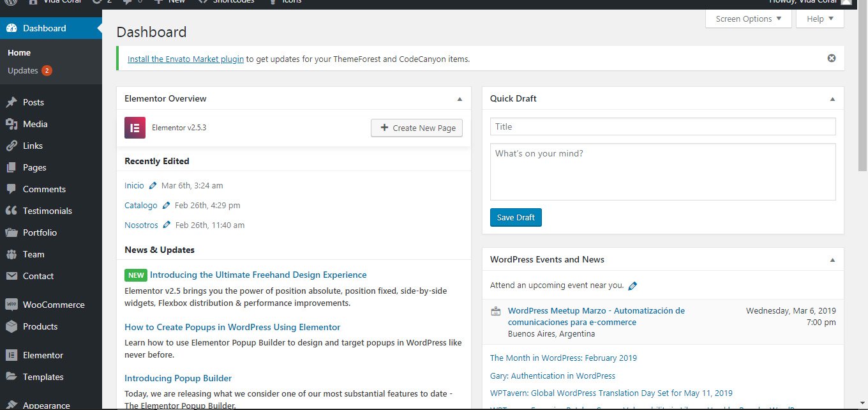Click the Mar 6th, 3:24 am timestamp

(192, 186)
